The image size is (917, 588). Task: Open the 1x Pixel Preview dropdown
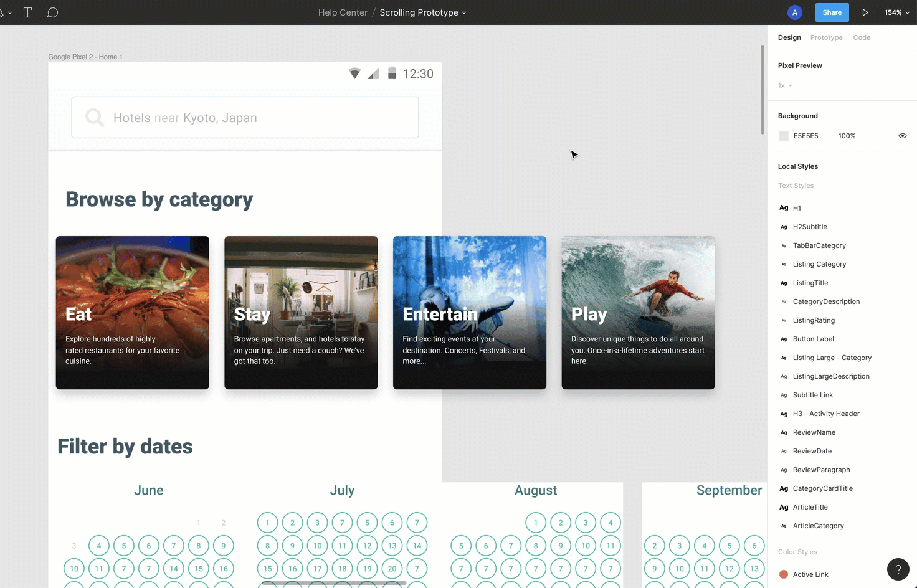(784, 85)
